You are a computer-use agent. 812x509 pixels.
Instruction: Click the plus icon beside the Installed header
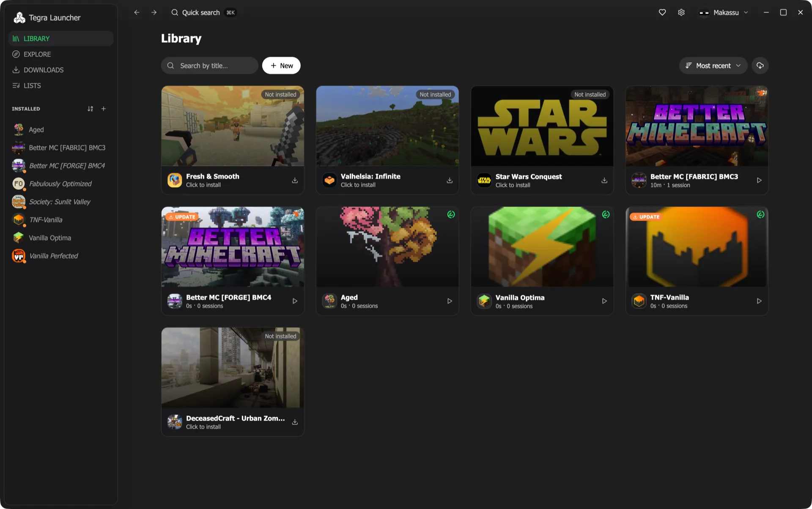(x=104, y=109)
